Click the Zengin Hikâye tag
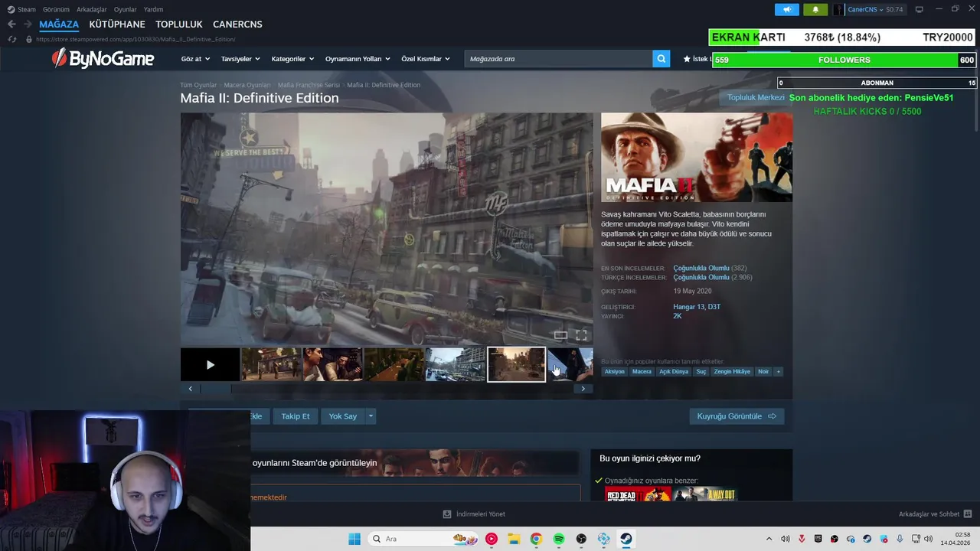Image resolution: width=980 pixels, height=551 pixels. (x=732, y=372)
